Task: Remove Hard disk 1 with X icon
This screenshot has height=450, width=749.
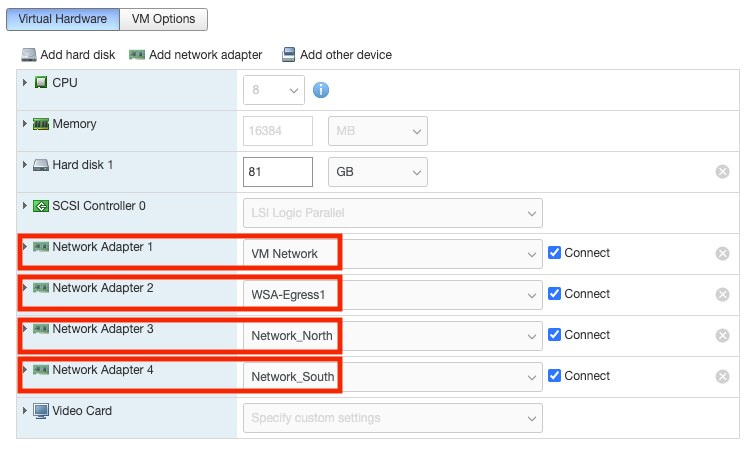Action: point(722,172)
